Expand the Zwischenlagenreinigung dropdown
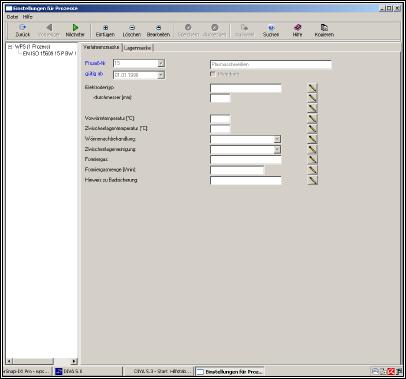This screenshot has width=406, height=379. 277,150
